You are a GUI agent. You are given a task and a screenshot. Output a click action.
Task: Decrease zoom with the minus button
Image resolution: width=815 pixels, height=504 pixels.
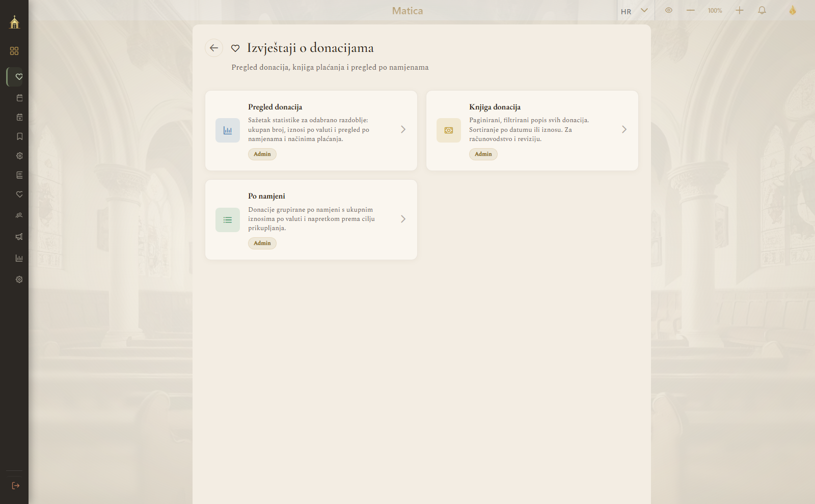pos(691,10)
